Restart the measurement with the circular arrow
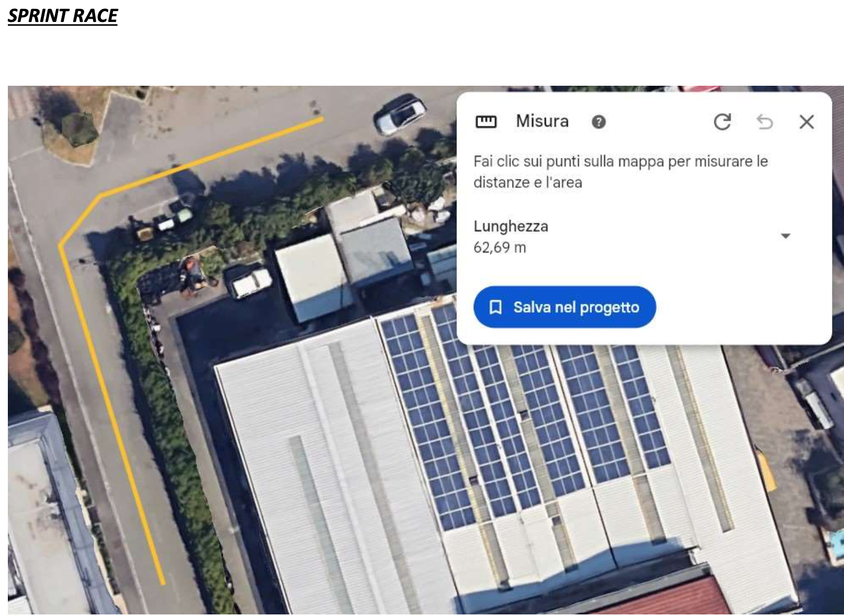 coord(722,122)
